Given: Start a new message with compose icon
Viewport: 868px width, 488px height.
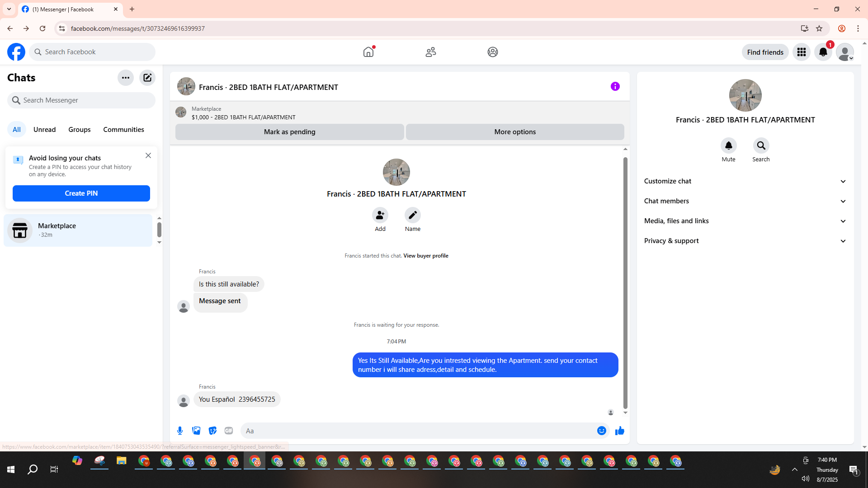Looking at the screenshot, I should (x=147, y=78).
